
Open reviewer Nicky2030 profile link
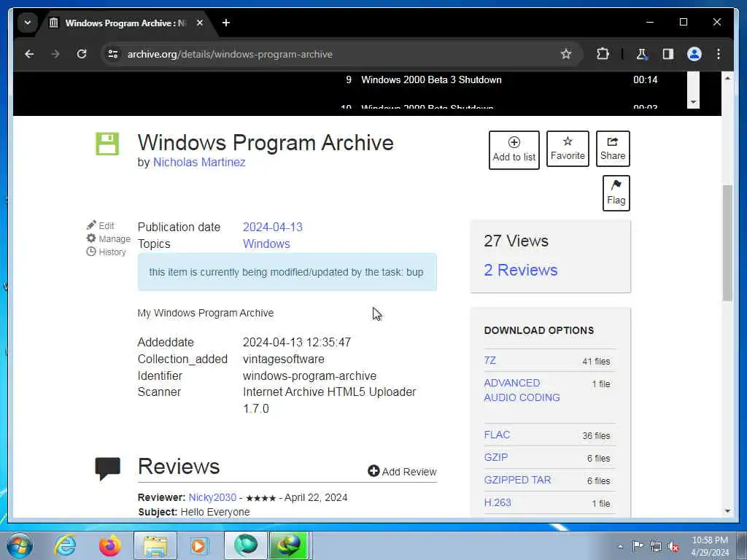coord(212,497)
